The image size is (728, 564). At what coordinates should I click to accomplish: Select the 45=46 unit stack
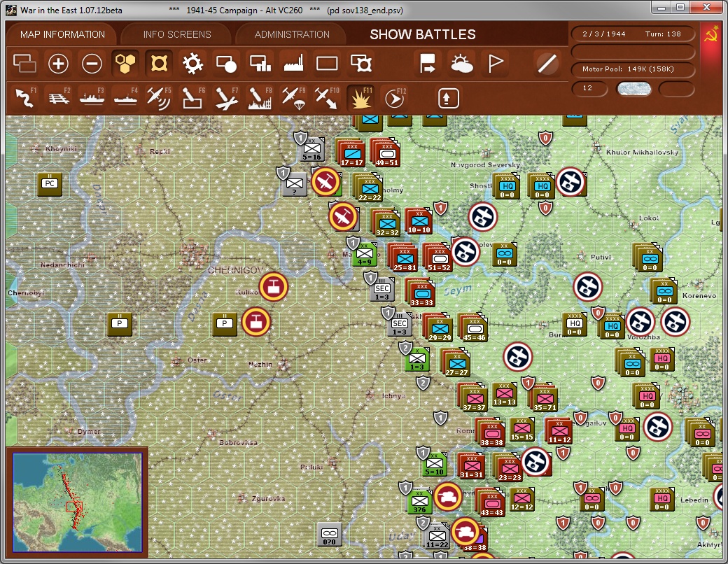[473, 327]
